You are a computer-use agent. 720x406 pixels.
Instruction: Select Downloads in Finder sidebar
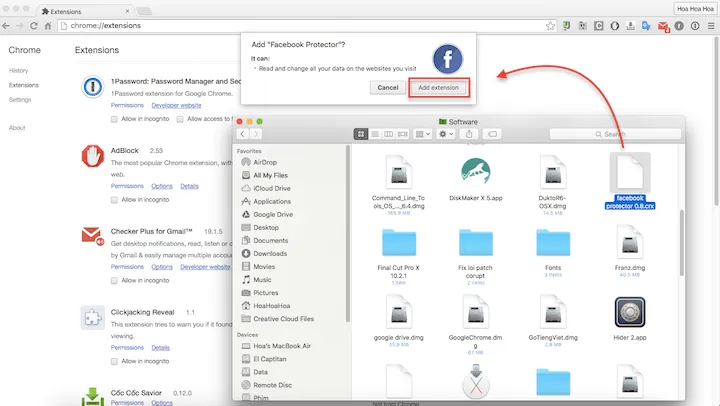pyautogui.click(x=270, y=253)
